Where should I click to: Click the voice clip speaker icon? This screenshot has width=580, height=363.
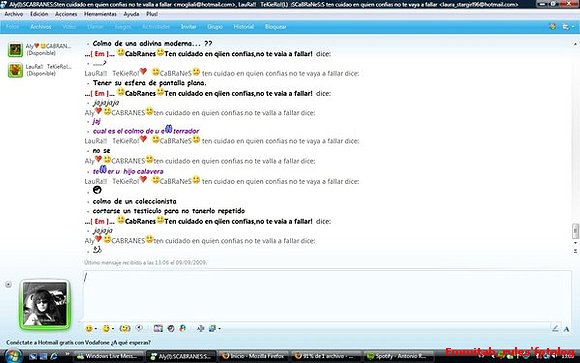tap(139, 328)
